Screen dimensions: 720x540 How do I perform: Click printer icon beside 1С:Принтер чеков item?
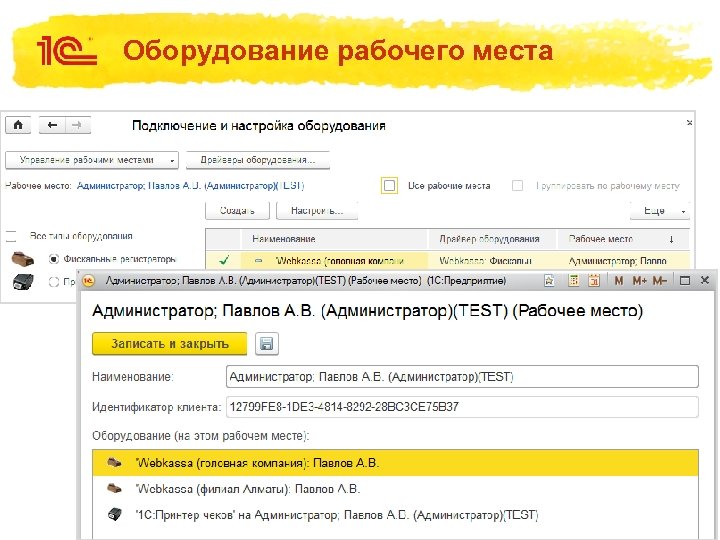[x=114, y=514]
